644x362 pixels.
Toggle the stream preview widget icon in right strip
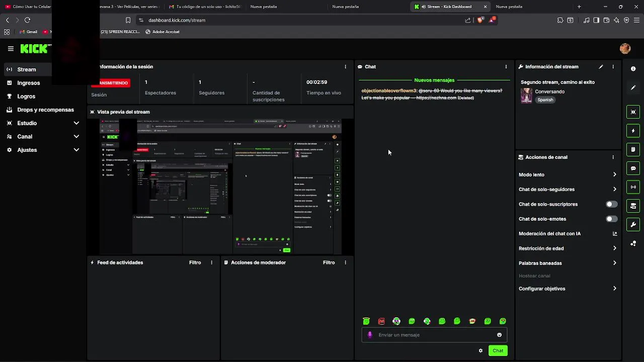coord(633,112)
